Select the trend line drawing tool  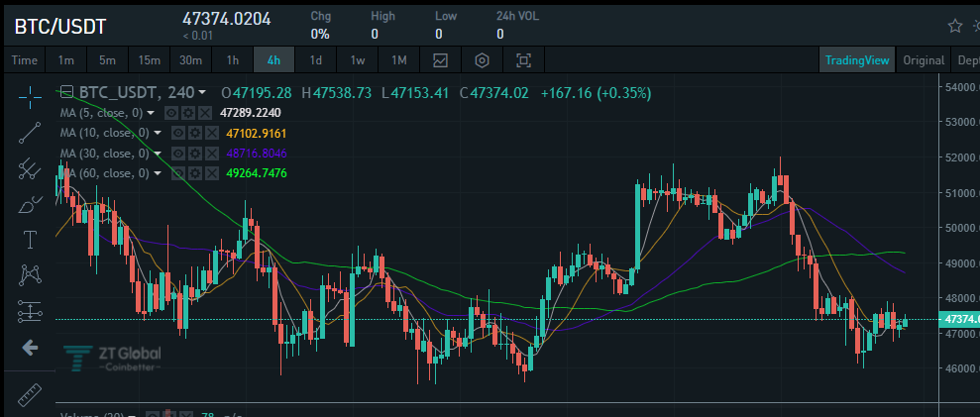pos(30,133)
